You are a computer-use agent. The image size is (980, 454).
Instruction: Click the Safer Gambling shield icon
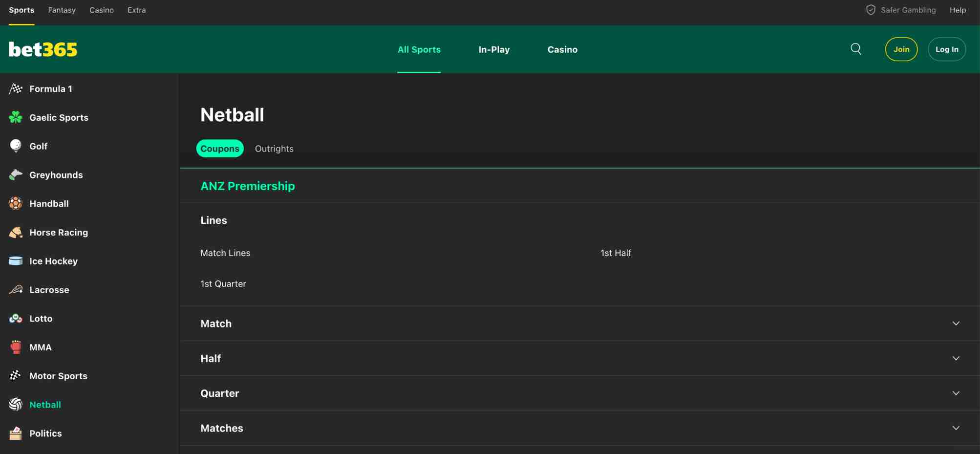tap(871, 10)
